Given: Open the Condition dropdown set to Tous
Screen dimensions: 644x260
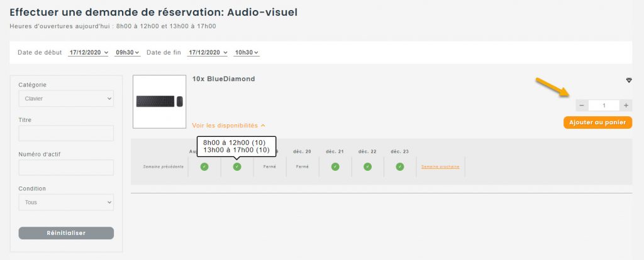Looking at the screenshot, I should click(66, 202).
